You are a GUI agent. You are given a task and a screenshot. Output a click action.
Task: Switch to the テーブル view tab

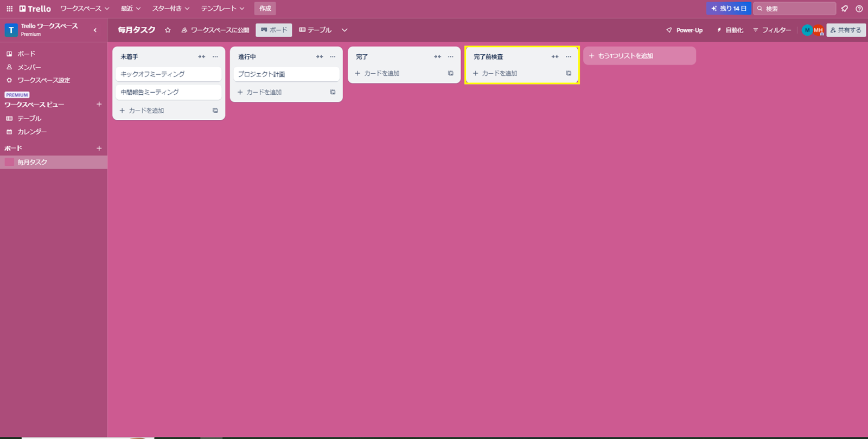(x=315, y=30)
